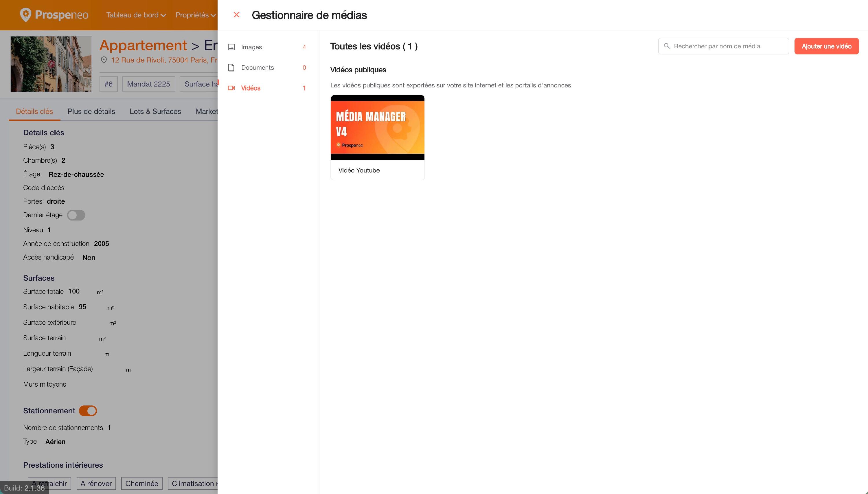
Task: Click the map pin address icon
Action: 104,60
